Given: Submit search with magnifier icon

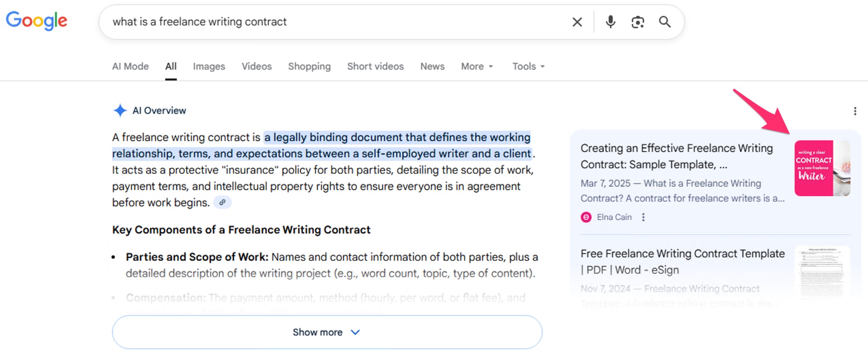Looking at the screenshot, I should [665, 22].
